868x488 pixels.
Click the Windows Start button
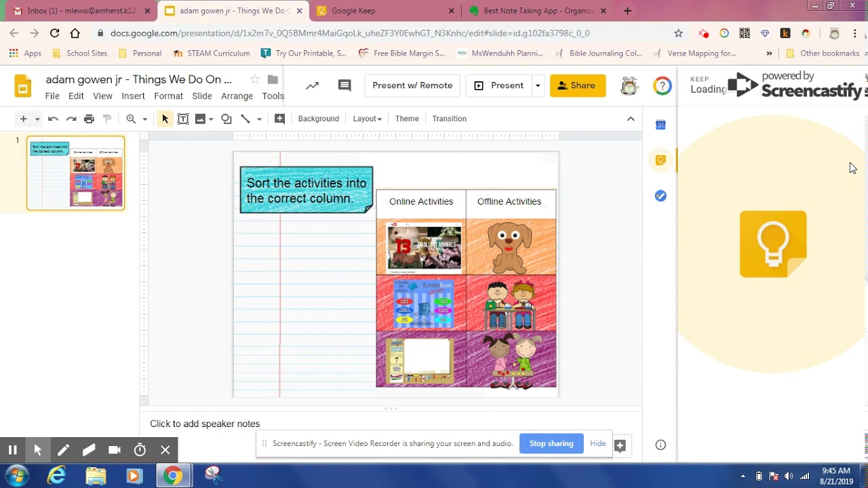tap(16, 476)
